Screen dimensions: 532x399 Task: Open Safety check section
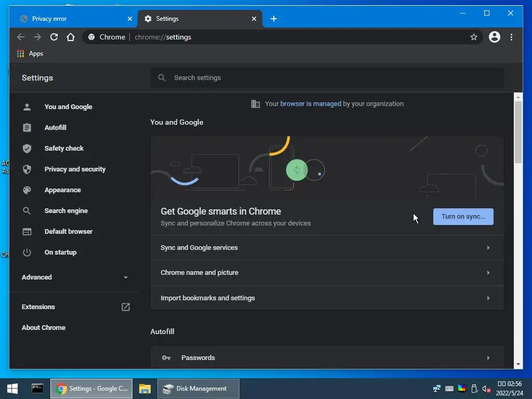pos(64,149)
